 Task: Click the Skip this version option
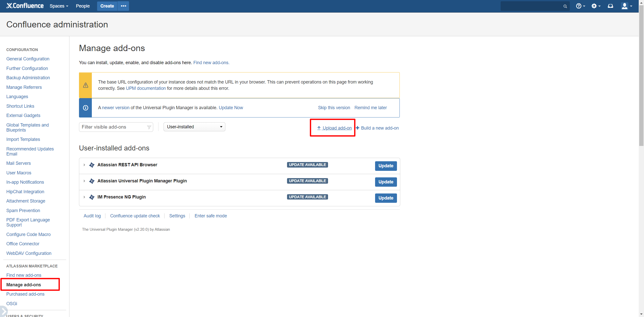[x=334, y=107]
